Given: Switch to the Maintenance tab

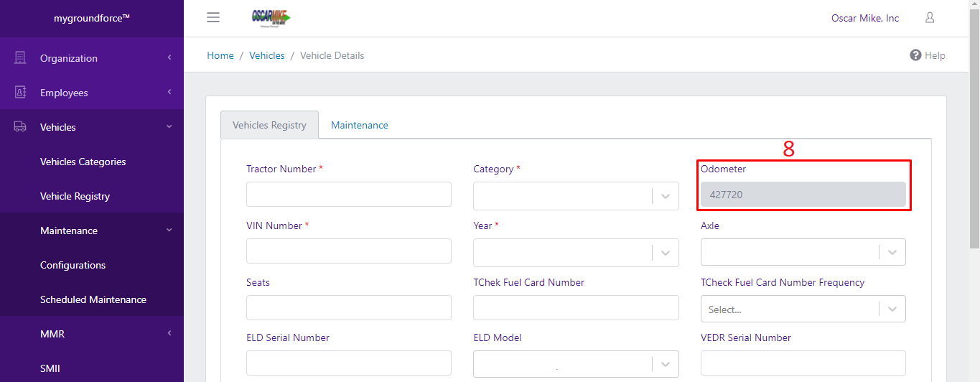Looking at the screenshot, I should (x=360, y=125).
